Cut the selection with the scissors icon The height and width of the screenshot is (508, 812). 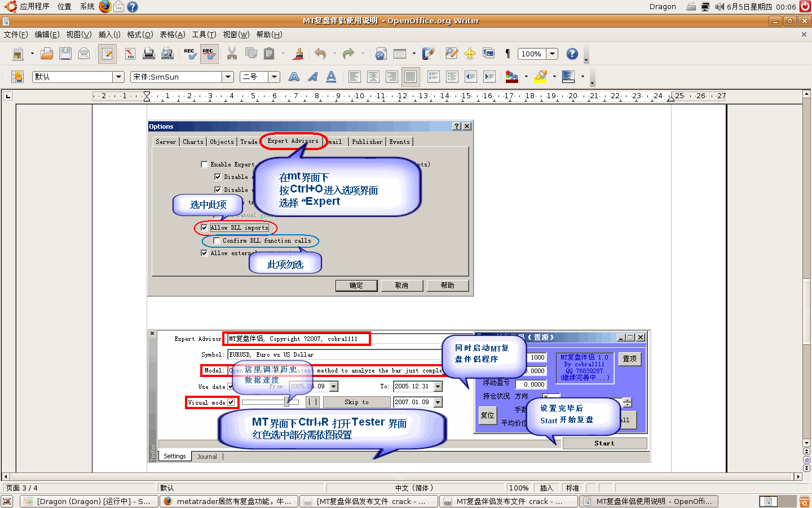232,54
